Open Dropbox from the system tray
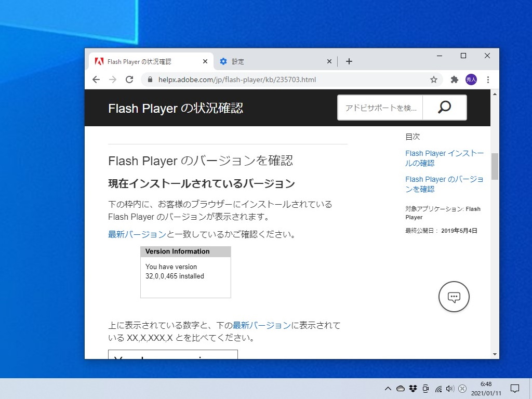The image size is (532, 399). (413, 388)
